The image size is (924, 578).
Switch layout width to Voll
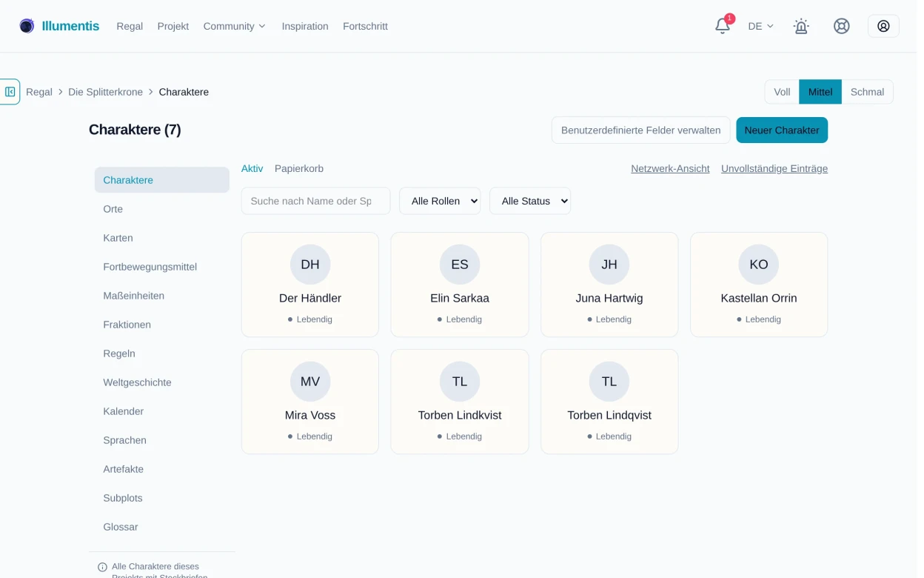(782, 92)
